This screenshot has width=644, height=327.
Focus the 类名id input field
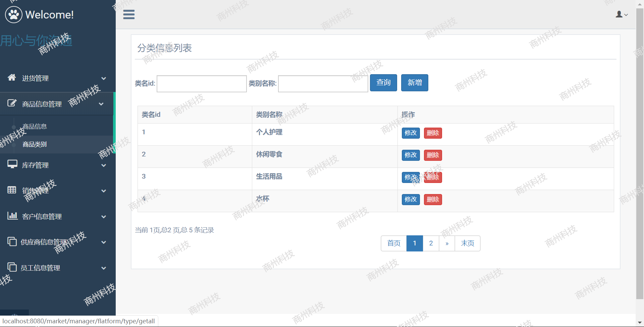point(202,84)
